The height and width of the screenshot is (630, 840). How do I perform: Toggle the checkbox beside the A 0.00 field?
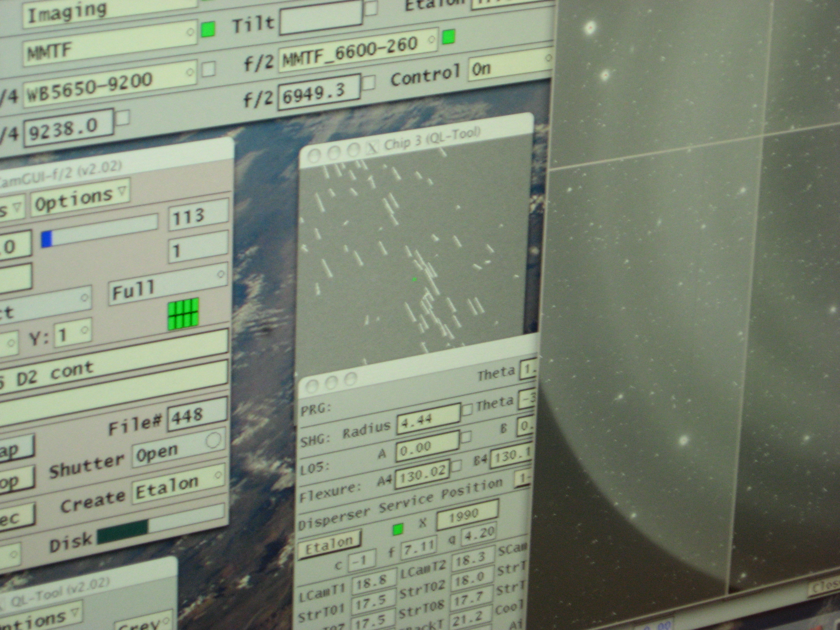[466, 437]
